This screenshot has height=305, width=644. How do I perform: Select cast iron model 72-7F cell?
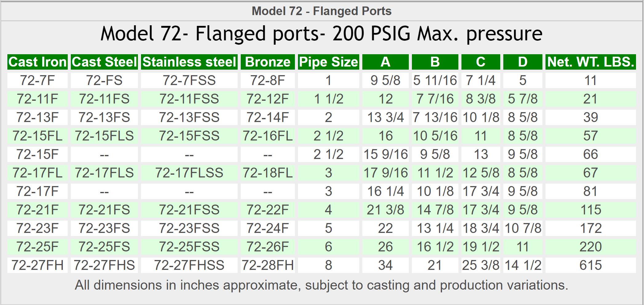tap(38, 80)
